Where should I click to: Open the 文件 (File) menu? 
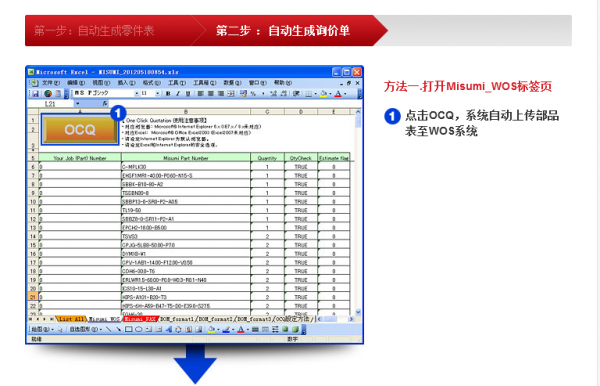coord(51,83)
